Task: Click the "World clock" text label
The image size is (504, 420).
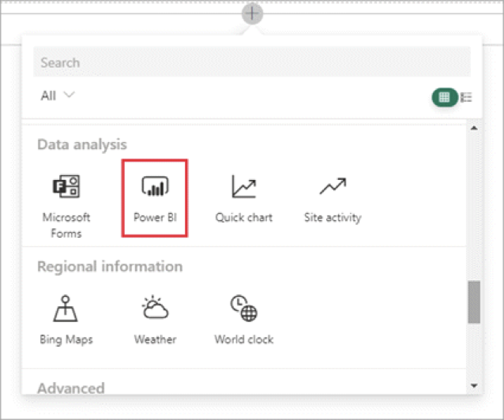Action: coord(243,339)
